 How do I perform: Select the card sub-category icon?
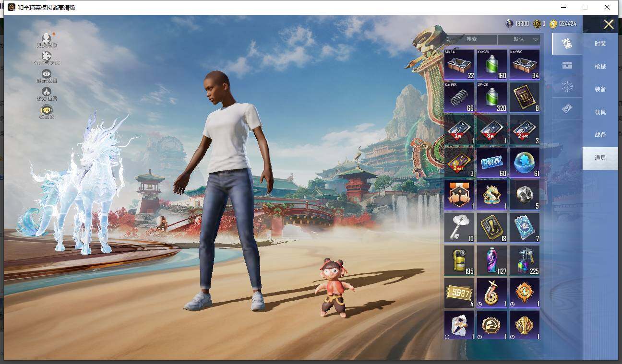pos(567,44)
